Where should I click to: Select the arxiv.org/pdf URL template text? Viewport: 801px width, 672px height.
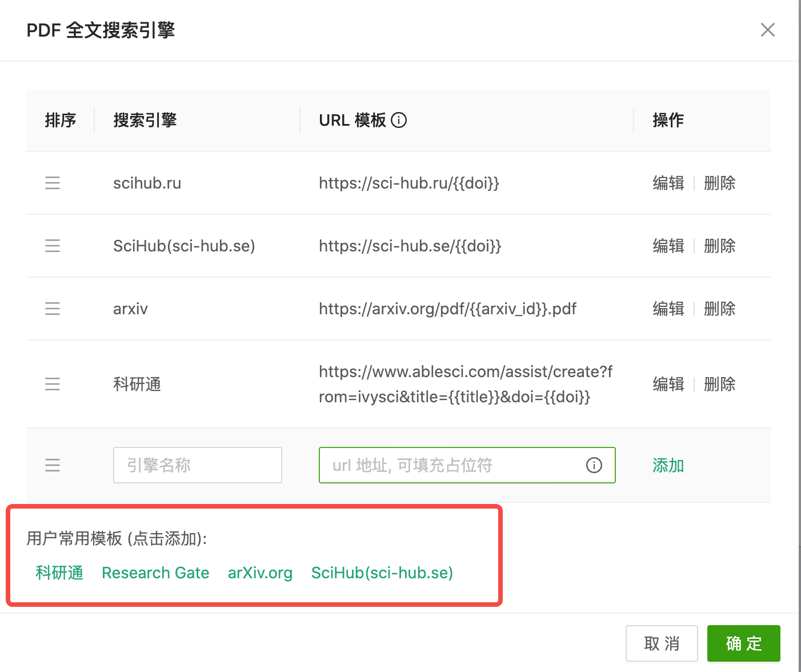(448, 309)
